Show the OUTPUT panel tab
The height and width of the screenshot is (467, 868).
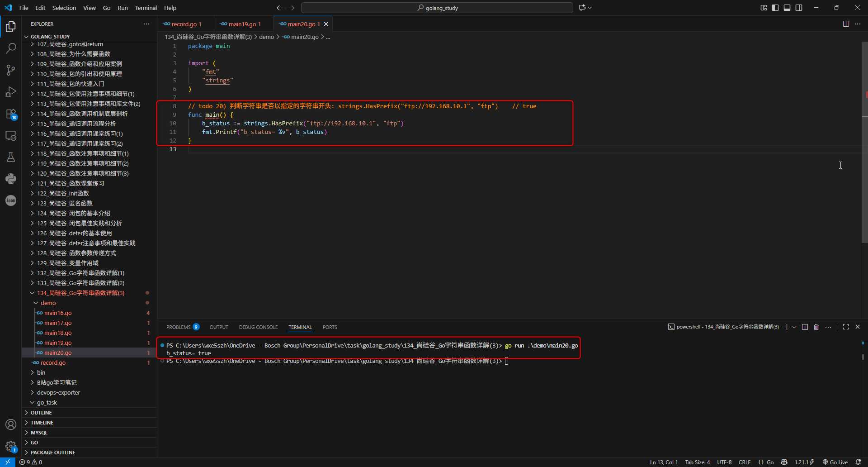[x=219, y=327]
